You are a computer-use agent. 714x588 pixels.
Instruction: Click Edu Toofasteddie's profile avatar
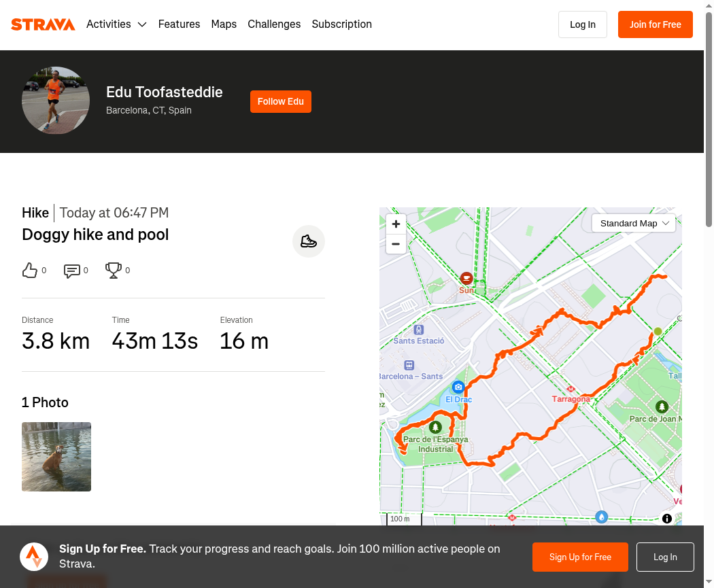pyautogui.click(x=56, y=101)
